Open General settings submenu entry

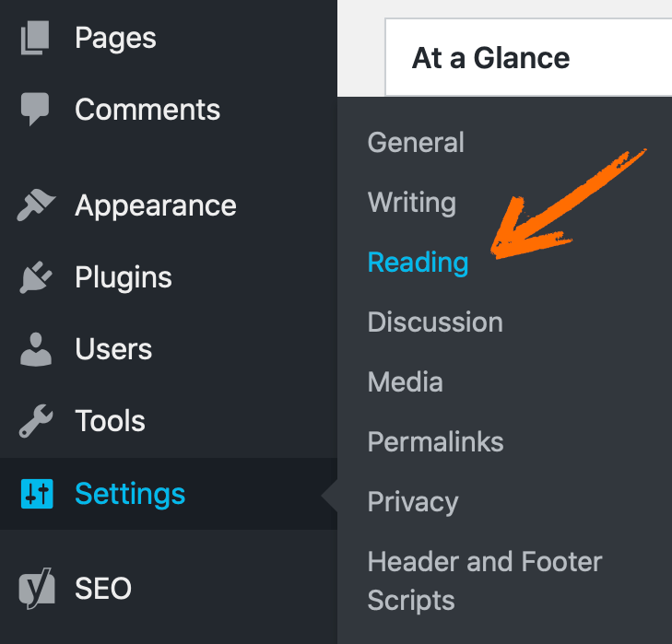click(416, 142)
